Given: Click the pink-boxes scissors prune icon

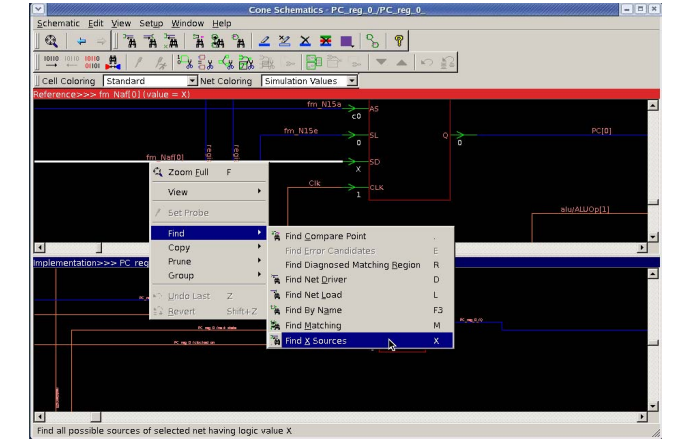Looking at the screenshot, I should [205, 62].
